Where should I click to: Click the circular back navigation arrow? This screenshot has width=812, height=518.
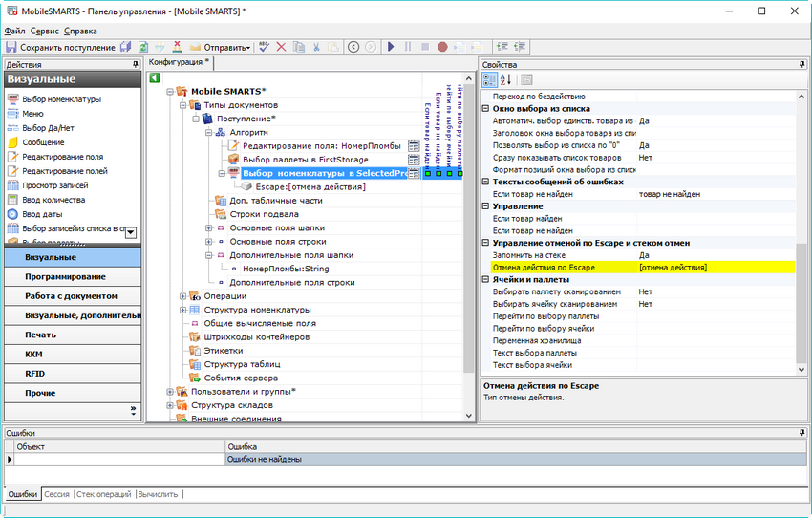[353, 47]
